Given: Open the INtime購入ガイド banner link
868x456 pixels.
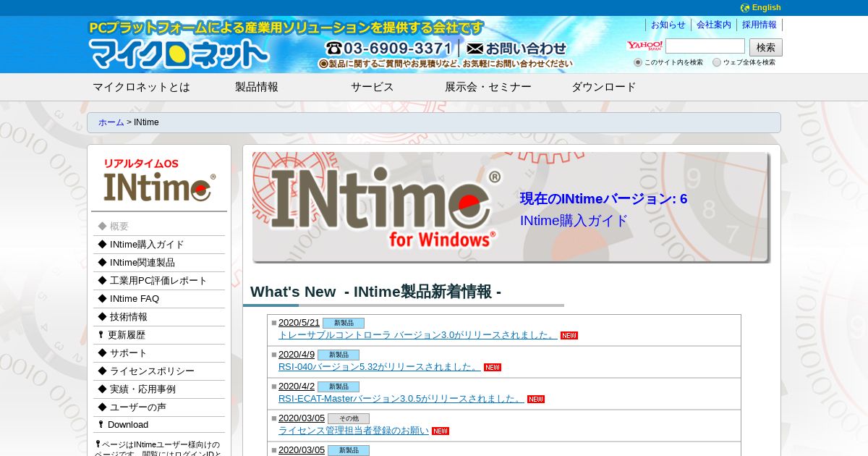Looking at the screenshot, I should pyautogui.click(x=574, y=221).
